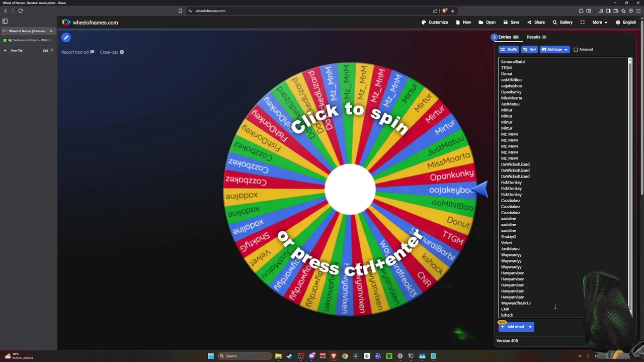The width and height of the screenshot is (644, 362).
Task: Expand Add image dropdown arrow
Action: [566, 49]
